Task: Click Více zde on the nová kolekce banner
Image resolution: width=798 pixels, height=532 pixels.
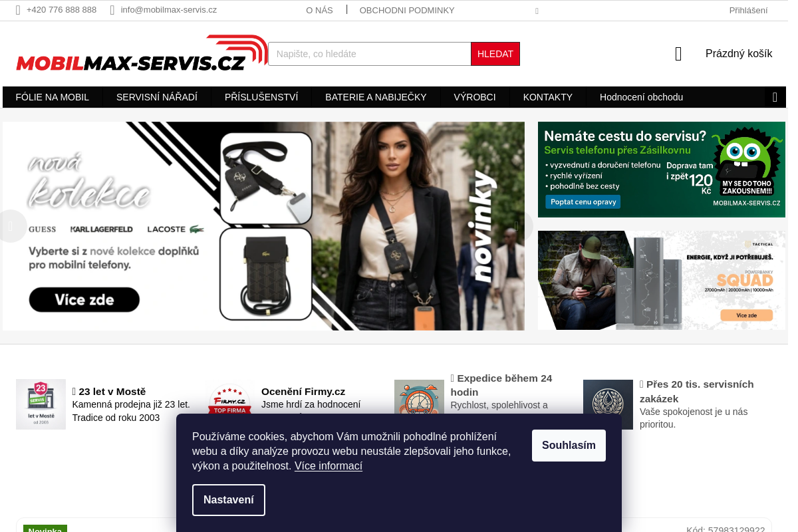Action: pyautogui.click(x=84, y=299)
